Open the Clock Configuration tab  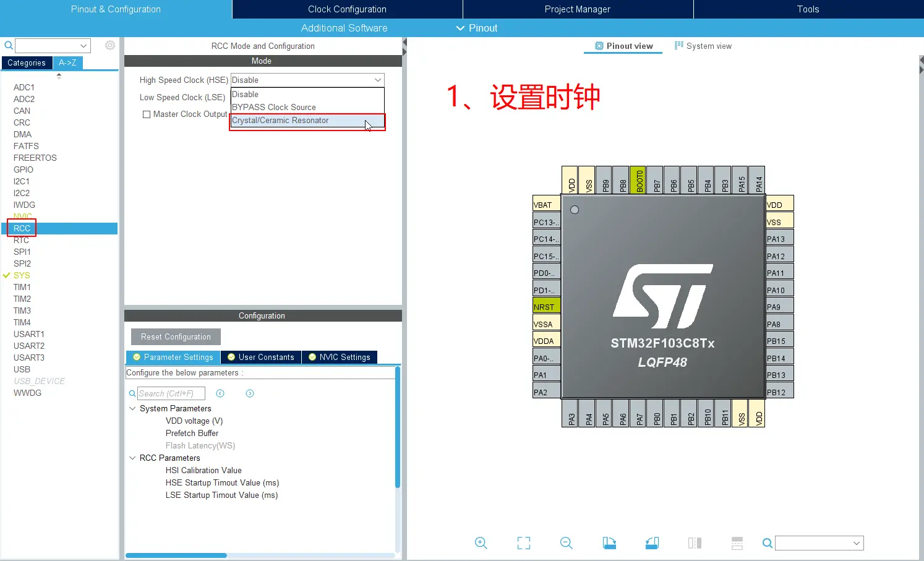click(347, 9)
